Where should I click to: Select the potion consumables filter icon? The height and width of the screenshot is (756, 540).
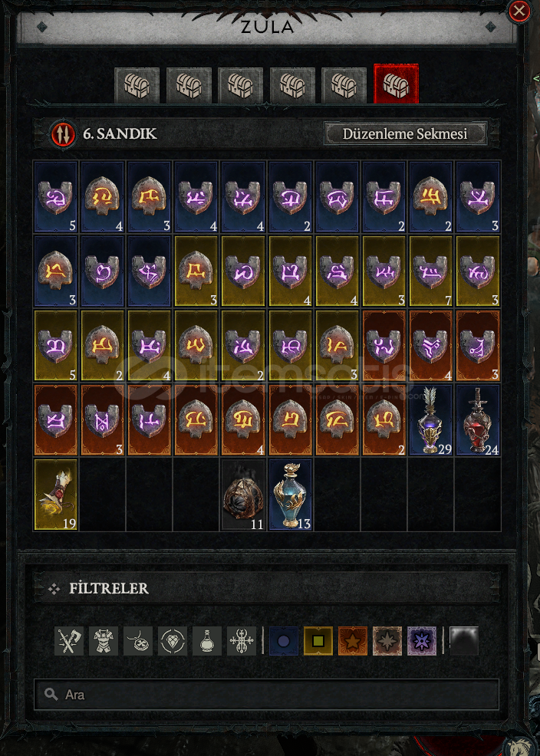click(207, 641)
